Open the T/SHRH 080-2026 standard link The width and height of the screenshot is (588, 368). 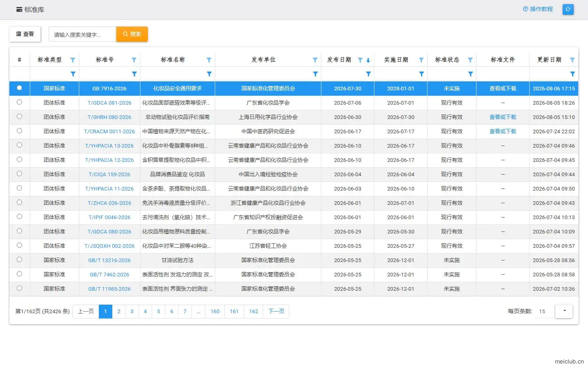tap(109, 117)
